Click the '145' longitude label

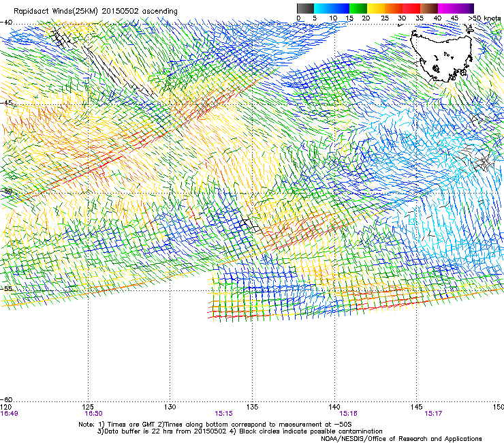tap(417, 407)
